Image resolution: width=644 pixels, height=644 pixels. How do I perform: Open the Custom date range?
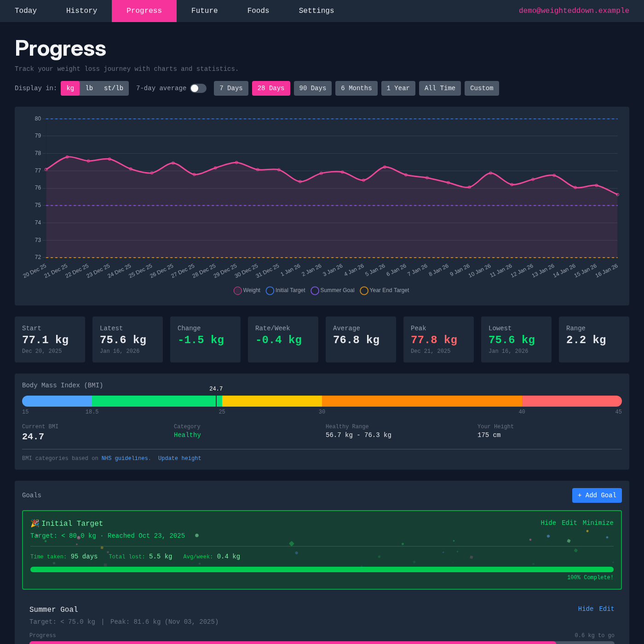[x=481, y=88]
